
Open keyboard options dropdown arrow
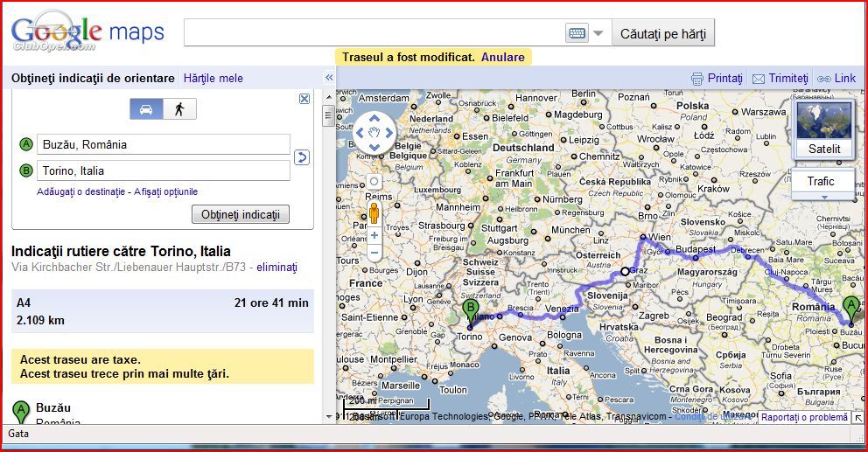click(598, 33)
